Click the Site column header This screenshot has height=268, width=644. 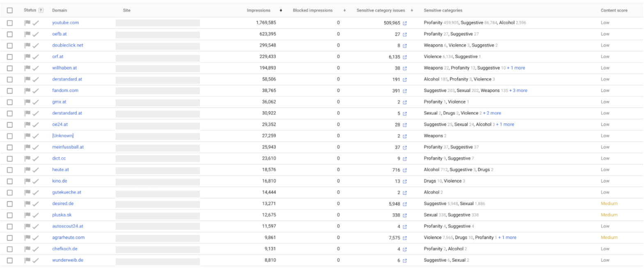click(x=127, y=11)
